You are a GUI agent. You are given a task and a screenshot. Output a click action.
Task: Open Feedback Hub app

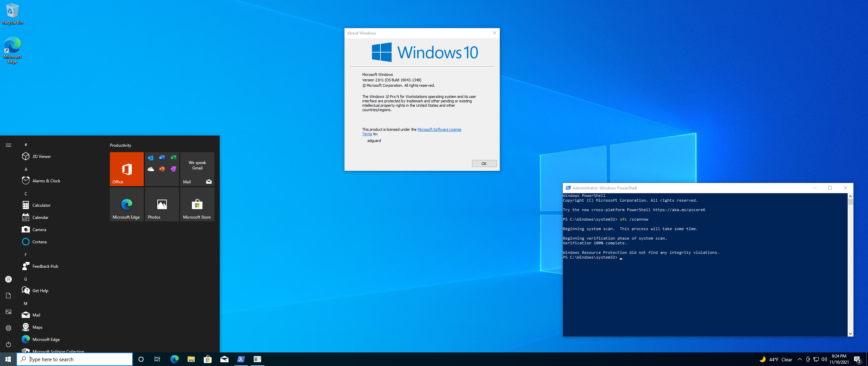click(x=61, y=266)
